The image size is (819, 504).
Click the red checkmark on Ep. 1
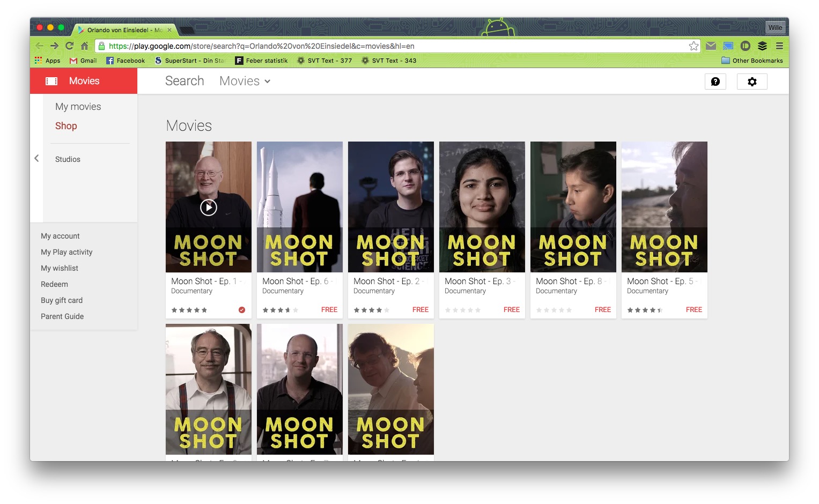click(x=242, y=310)
